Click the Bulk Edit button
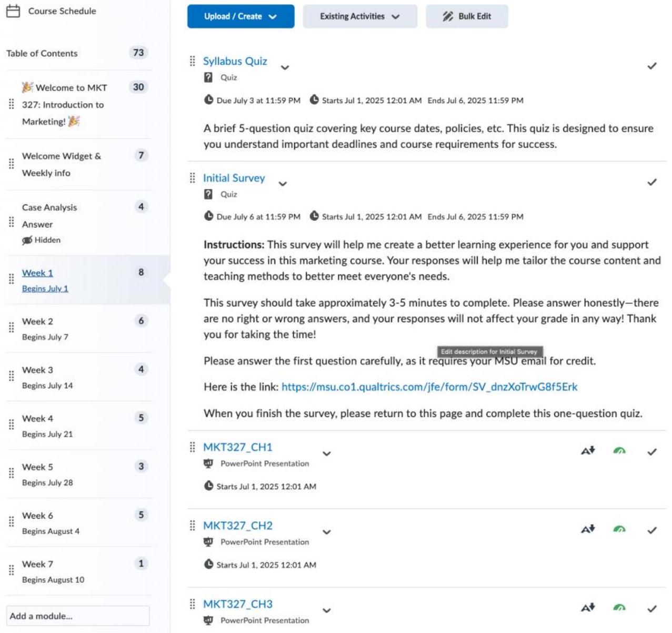Screen dimensions: 672x633 pyautogui.click(x=467, y=16)
